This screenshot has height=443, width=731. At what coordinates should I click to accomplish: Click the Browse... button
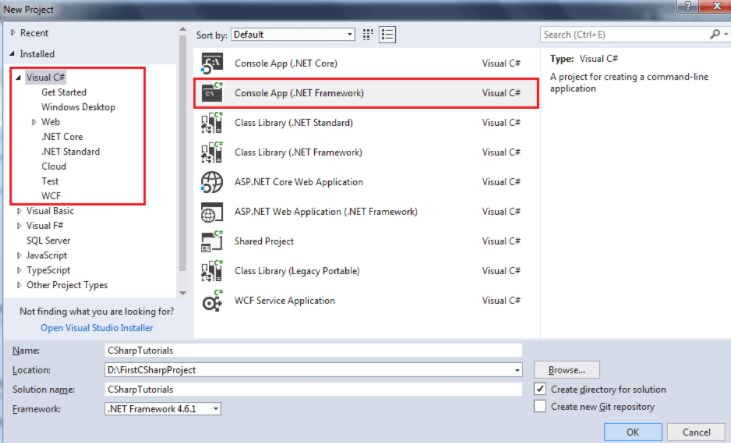coord(566,369)
